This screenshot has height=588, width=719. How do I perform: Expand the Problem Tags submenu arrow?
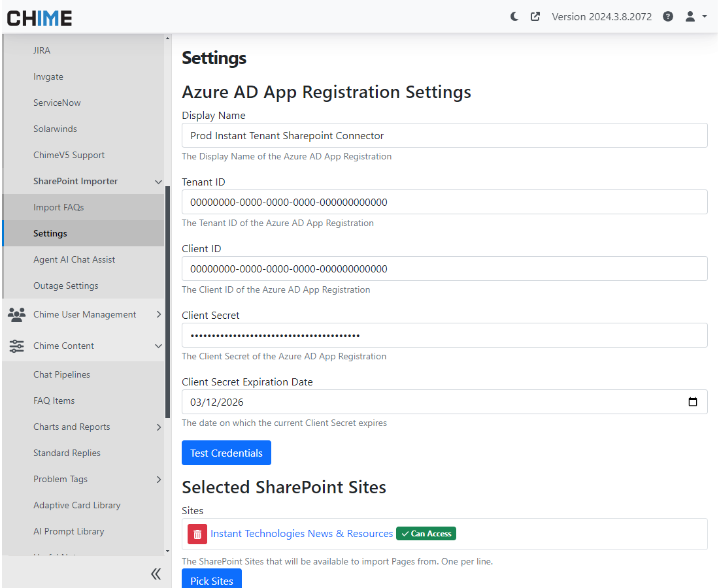point(159,480)
